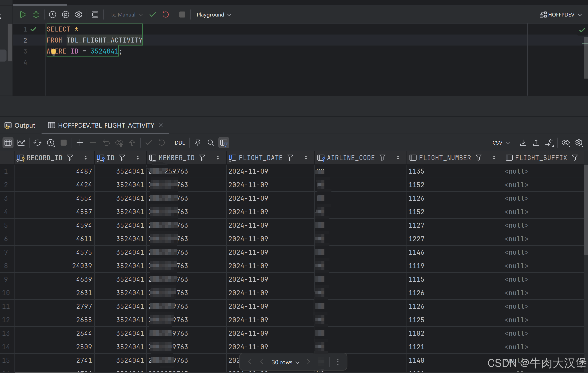Viewport: 588px width, 373px height.
Task: Click Add Row plus icon
Action: coord(80,143)
